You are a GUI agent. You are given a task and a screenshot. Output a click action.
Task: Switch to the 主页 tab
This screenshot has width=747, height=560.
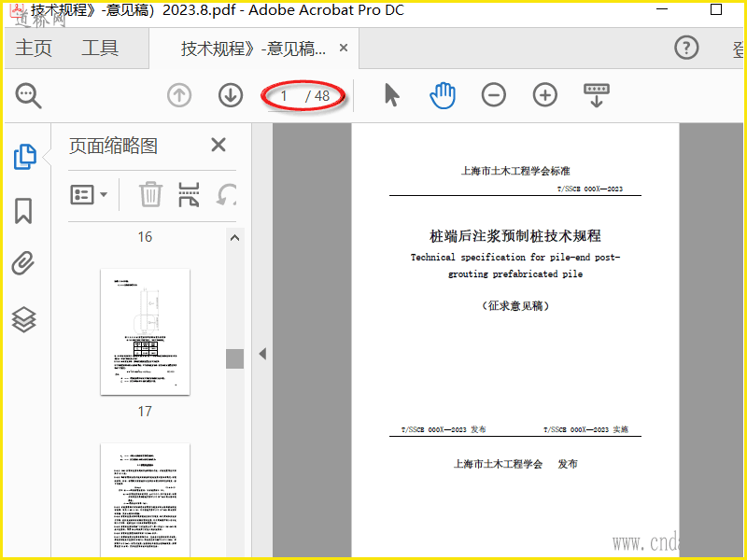[x=34, y=49]
